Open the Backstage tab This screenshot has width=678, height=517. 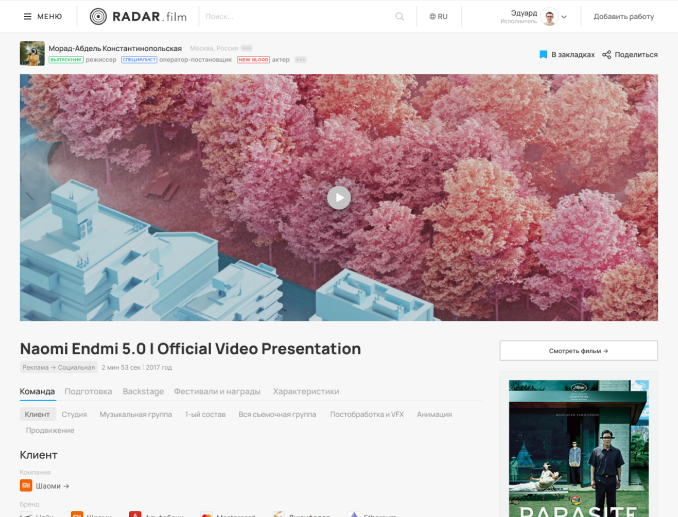(143, 391)
